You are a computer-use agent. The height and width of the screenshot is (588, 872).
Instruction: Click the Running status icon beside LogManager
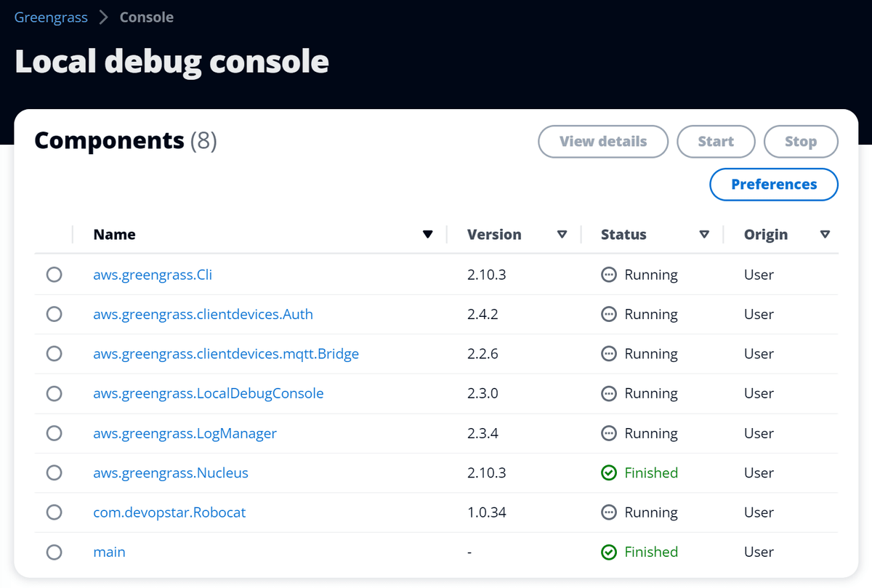(608, 432)
